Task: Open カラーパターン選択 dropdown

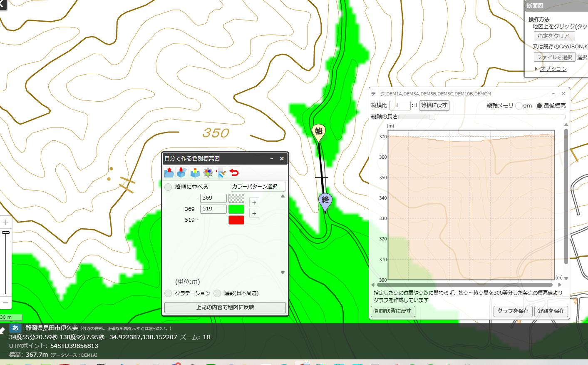Action: [258, 187]
